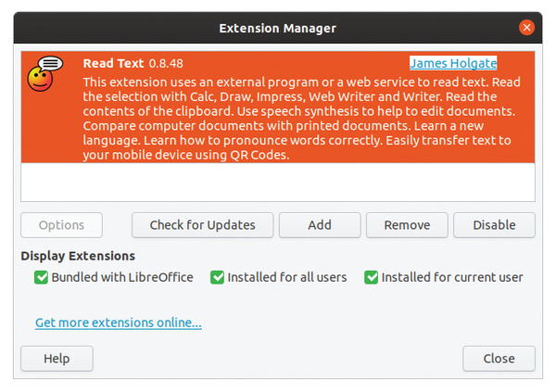The height and width of the screenshot is (392, 556).
Task: Select the Read Text extension name
Action: click(x=113, y=63)
